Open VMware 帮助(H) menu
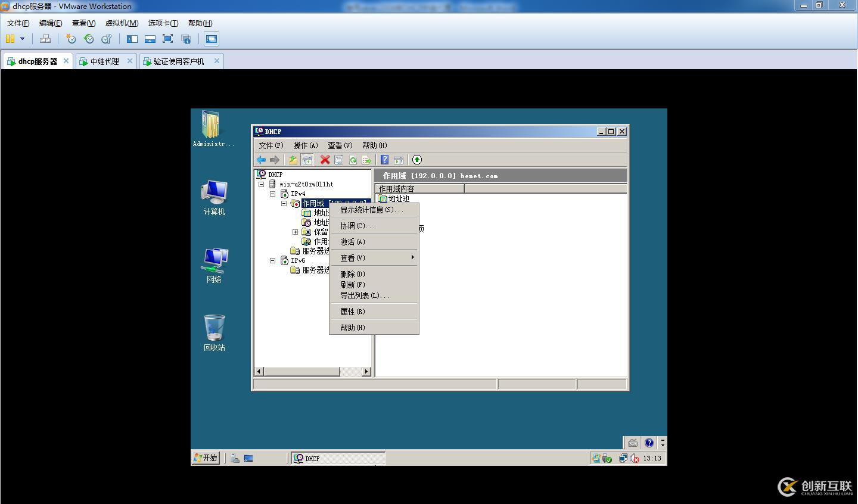This screenshot has height=504, width=858. [x=200, y=23]
